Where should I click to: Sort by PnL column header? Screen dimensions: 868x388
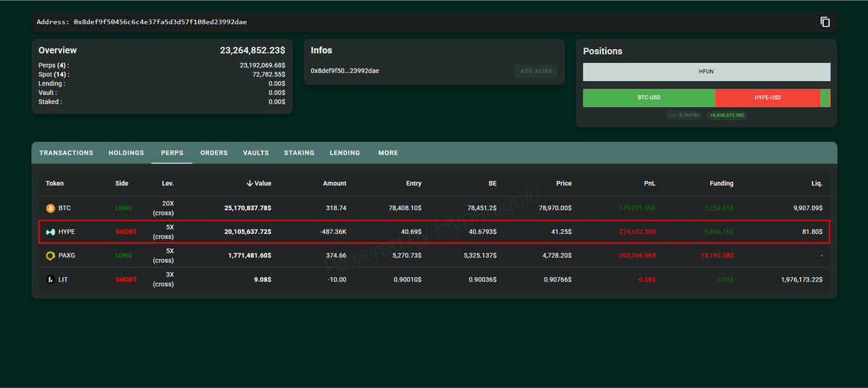click(649, 183)
